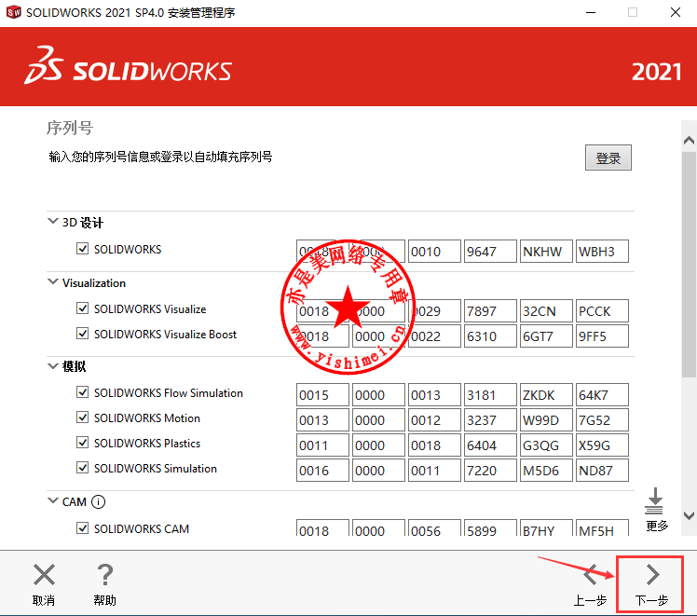Click the 序列号 page heading
Image resolution: width=697 pixels, height=616 pixels.
70,128
